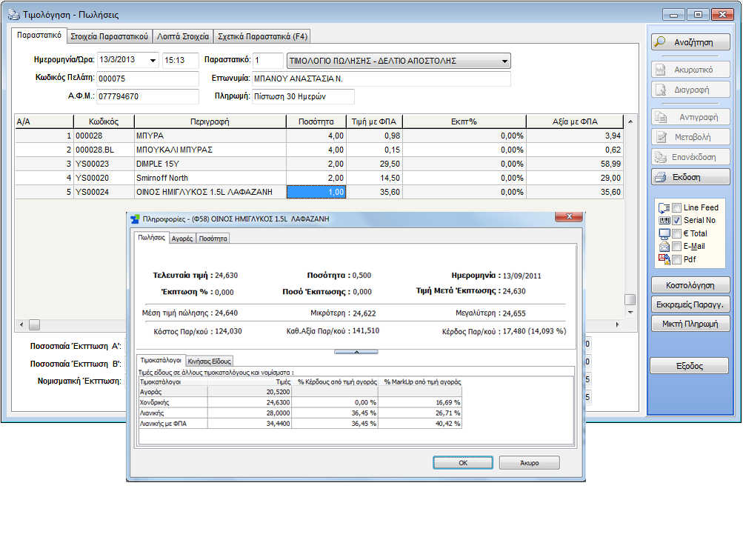Viewport: 743px width, 560px height.
Task: Click the Αναζήτηση magnifier icon
Action: [660, 41]
